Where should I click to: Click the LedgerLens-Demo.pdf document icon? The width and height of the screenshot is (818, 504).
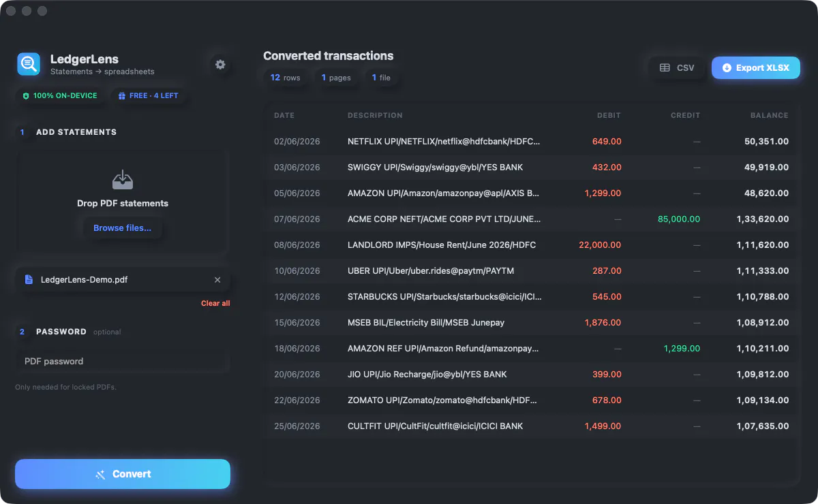coord(29,280)
